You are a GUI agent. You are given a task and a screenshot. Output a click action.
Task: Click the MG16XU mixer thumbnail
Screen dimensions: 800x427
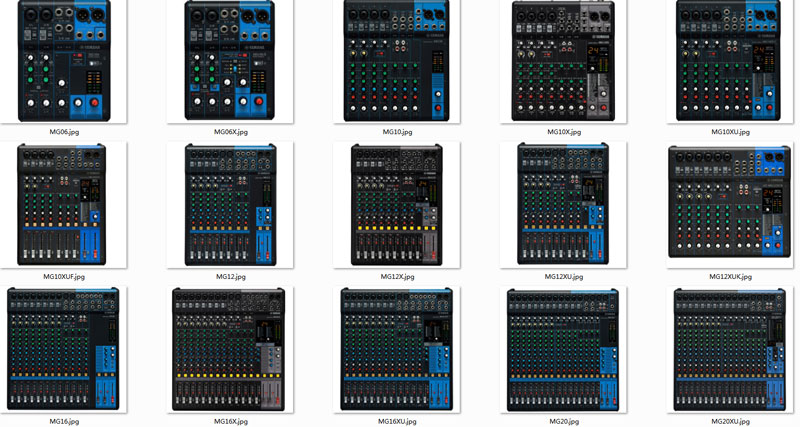point(396,349)
